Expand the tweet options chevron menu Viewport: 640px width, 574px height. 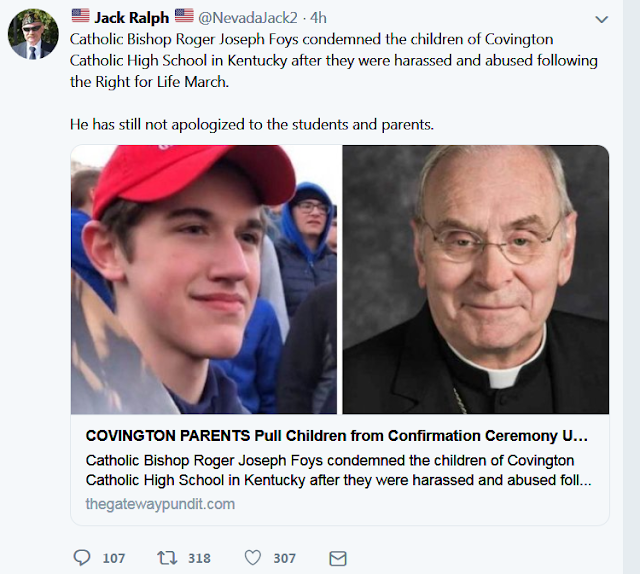click(601, 19)
